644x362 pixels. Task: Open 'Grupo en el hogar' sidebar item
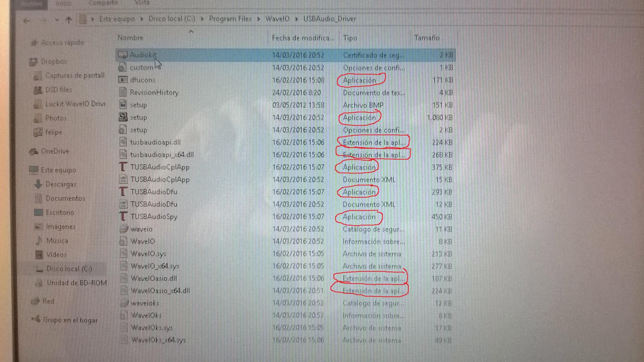tap(70, 320)
